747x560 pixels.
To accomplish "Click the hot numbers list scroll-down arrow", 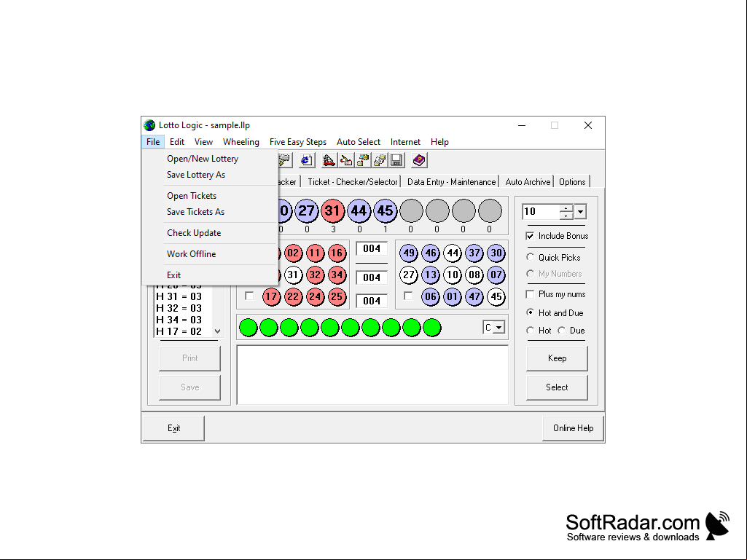I will (217, 331).
